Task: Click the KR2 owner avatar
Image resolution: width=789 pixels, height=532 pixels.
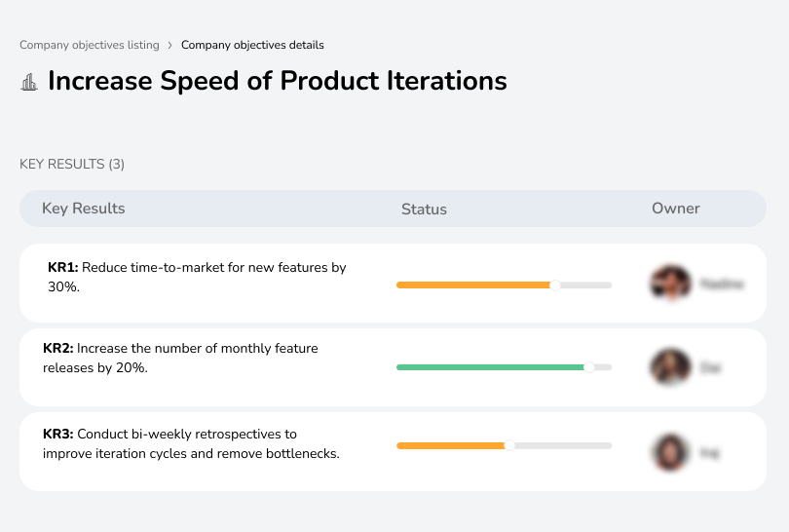Action: pyautogui.click(x=670, y=367)
